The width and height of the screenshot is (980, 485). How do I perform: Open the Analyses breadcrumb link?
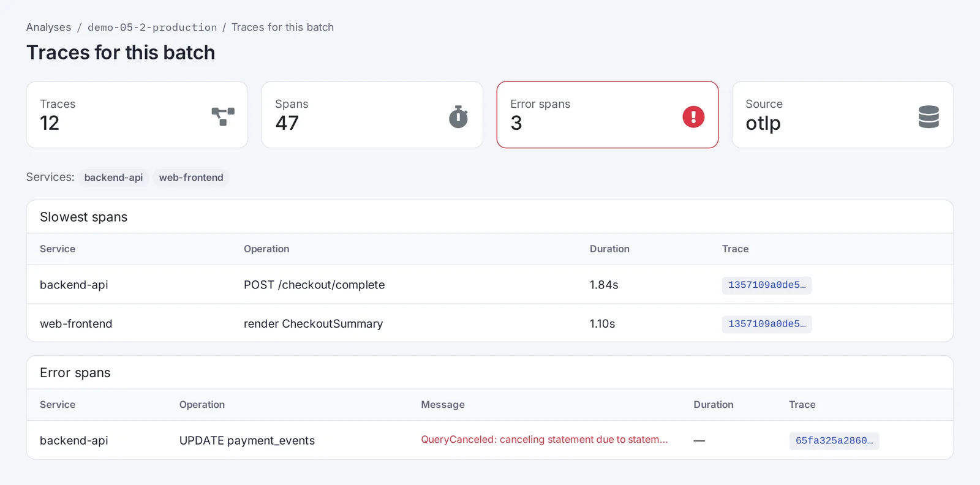pos(48,27)
